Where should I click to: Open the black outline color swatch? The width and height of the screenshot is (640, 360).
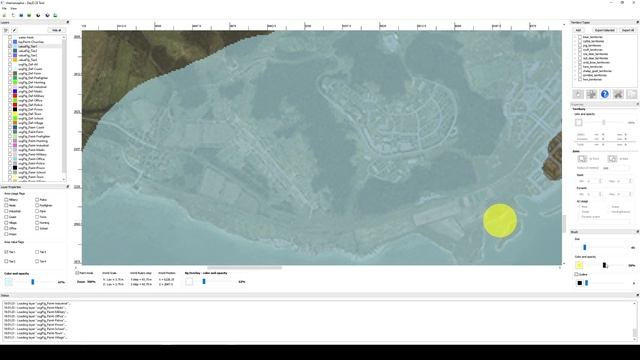tap(579, 283)
